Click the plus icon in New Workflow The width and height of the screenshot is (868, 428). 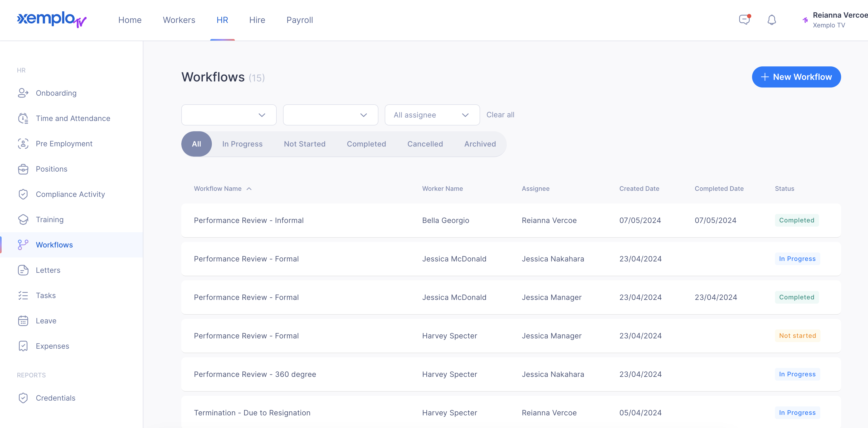tap(764, 77)
